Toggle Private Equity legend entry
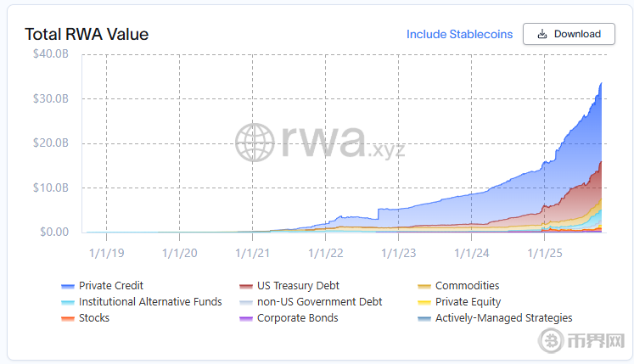The height and width of the screenshot is (364, 634). (468, 302)
